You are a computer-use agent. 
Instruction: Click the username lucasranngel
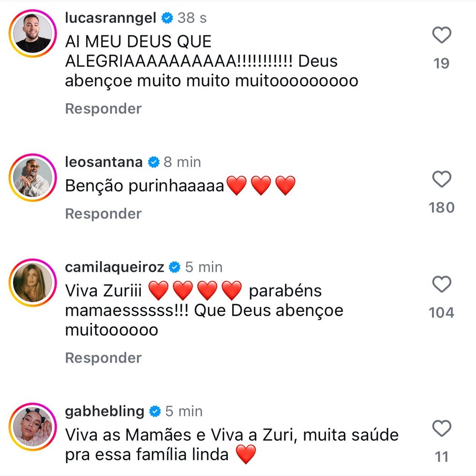coord(110,18)
